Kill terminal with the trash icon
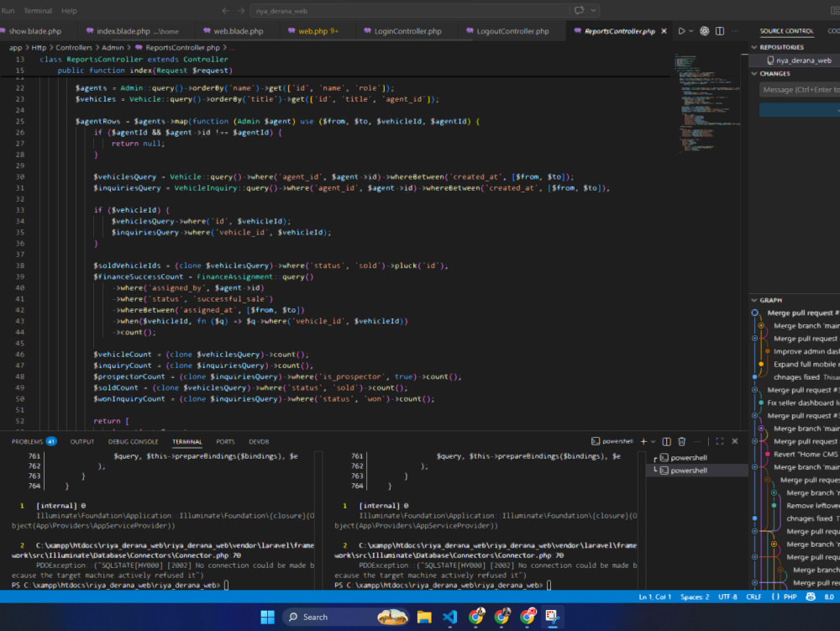Image resolution: width=840 pixels, height=631 pixels. [x=681, y=442]
